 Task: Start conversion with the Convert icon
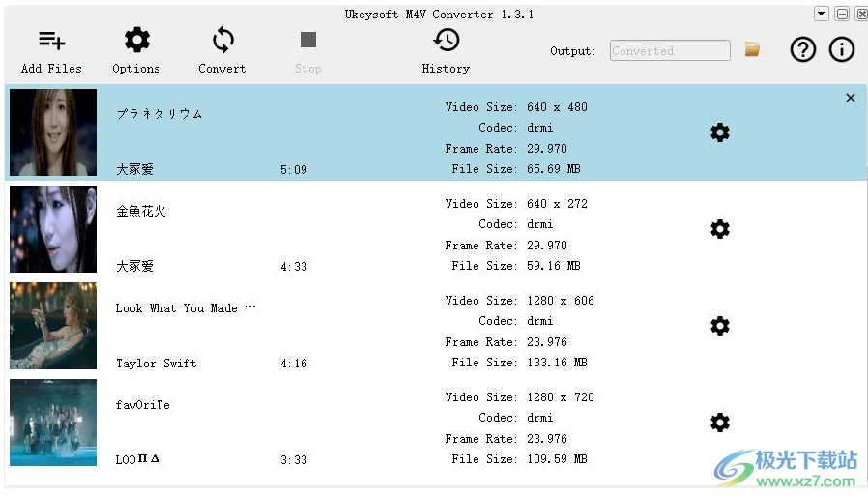(x=222, y=40)
